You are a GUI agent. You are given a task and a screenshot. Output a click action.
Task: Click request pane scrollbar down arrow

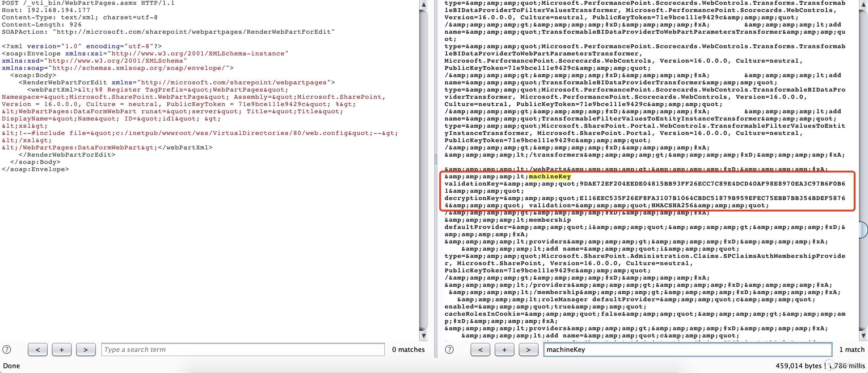(x=423, y=336)
